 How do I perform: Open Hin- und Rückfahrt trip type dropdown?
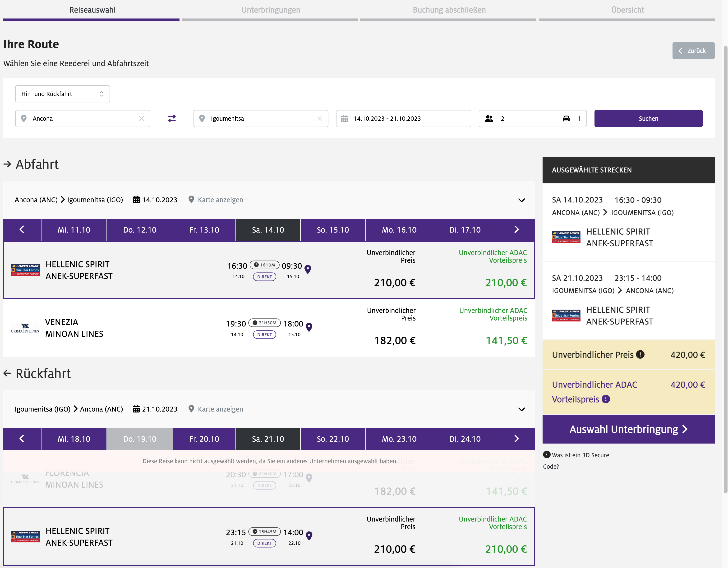tap(62, 94)
